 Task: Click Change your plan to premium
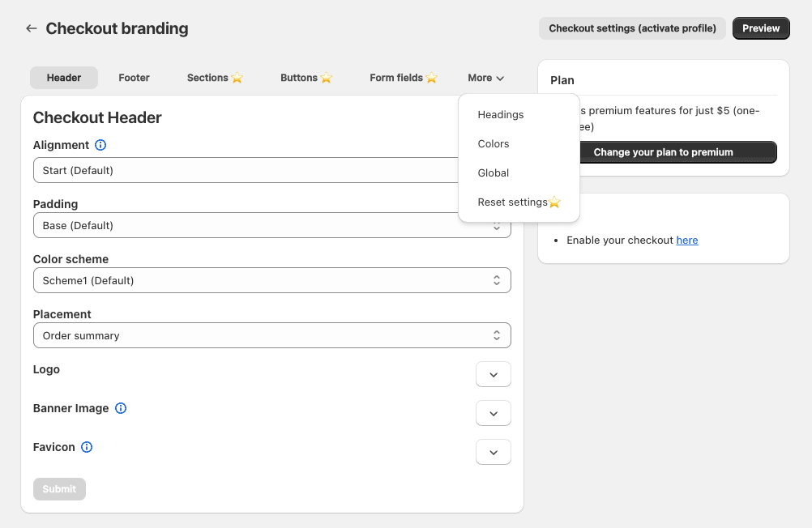(677, 152)
